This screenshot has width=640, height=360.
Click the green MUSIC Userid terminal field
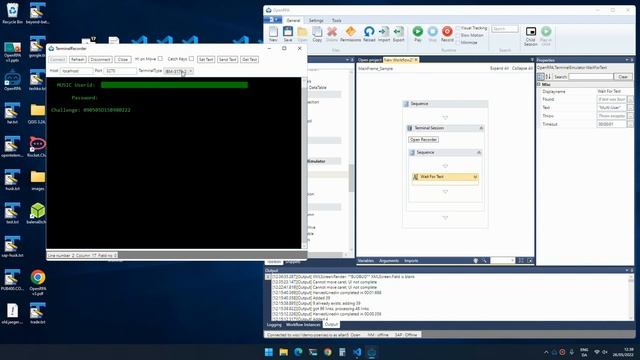[174, 85]
